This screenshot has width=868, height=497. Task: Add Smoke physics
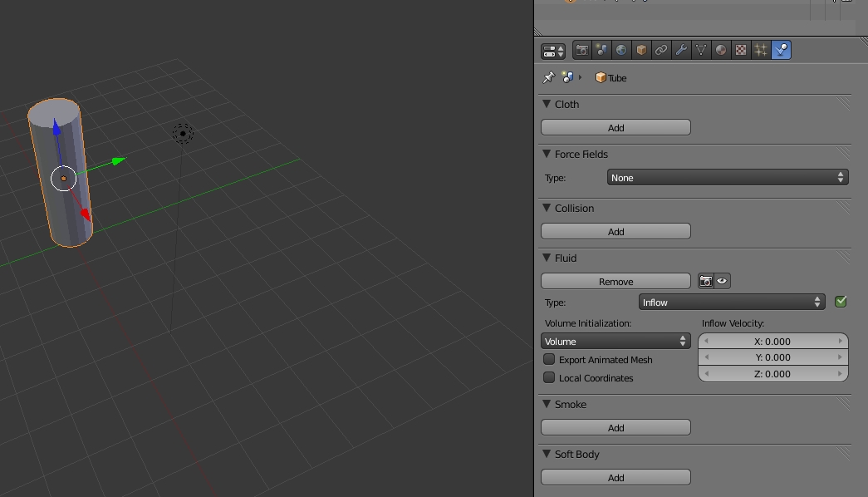click(x=615, y=428)
